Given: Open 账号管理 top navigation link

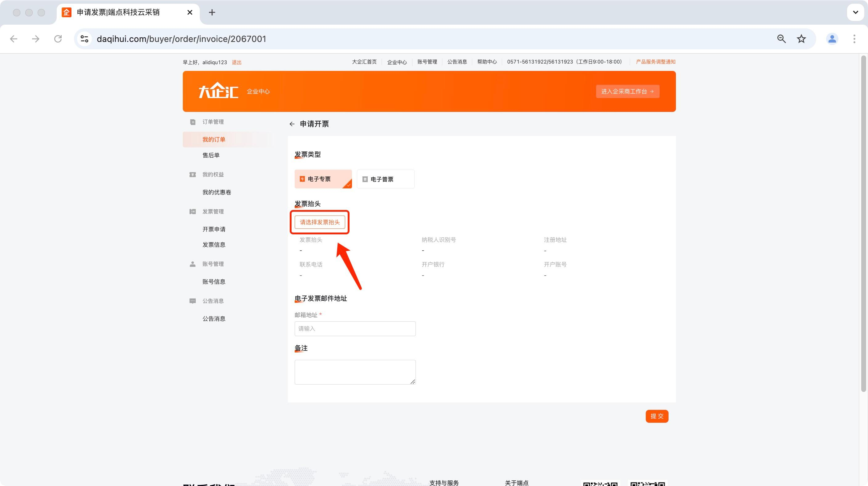Looking at the screenshot, I should 427,62.
